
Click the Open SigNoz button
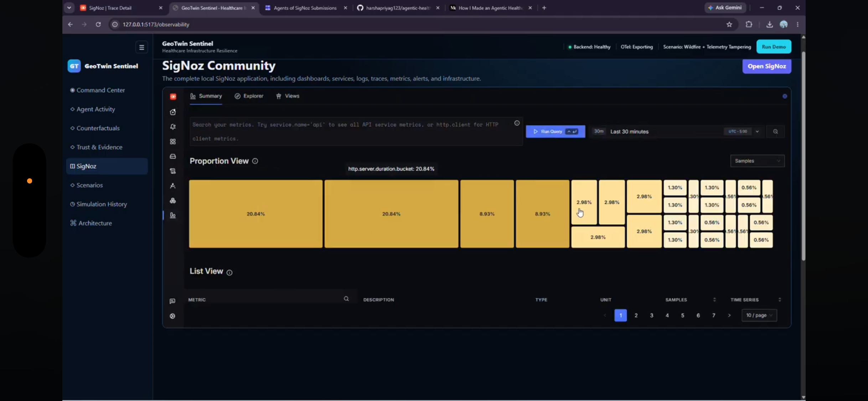click(x=767, y=66)
